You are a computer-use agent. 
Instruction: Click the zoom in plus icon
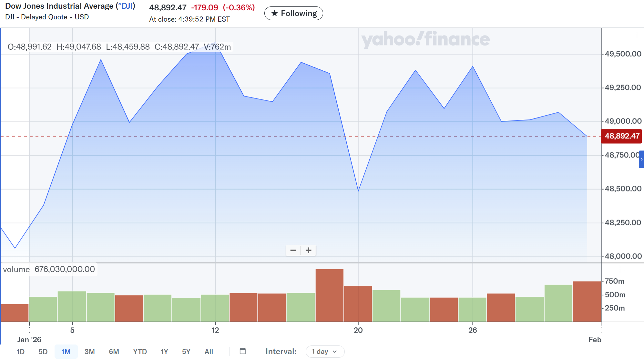[x=309, y=251]
